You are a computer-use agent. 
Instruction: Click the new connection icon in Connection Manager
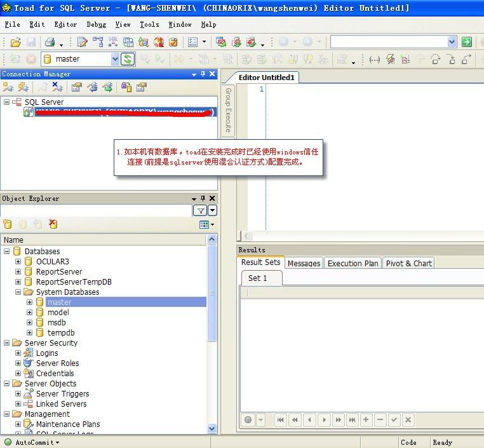pos(8,87)
